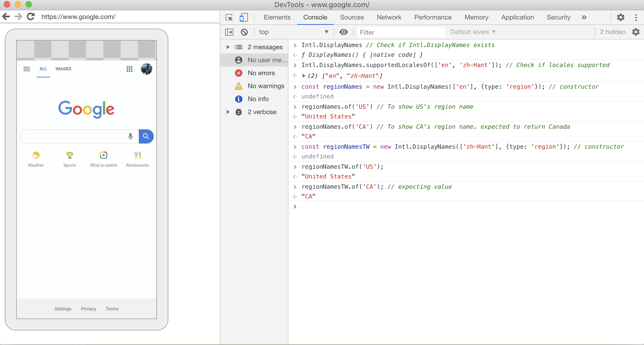Image resolution: width=644 pixels, height=345 pixels.
Task: Click the live expression eye icon
Action: coord(344,32)
